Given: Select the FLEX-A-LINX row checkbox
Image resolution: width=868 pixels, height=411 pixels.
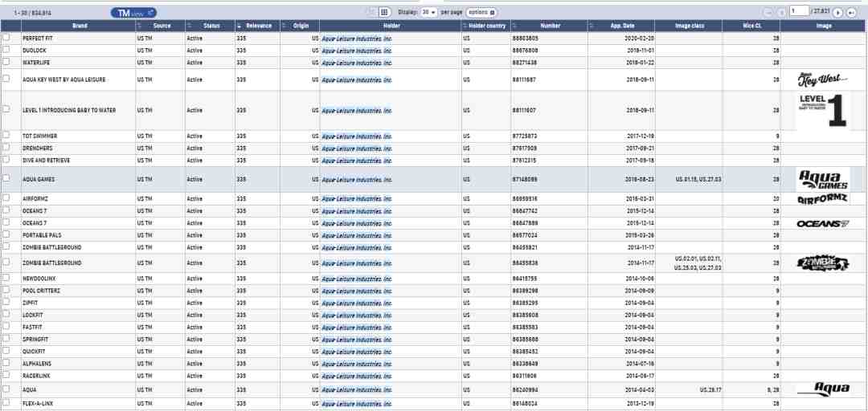Looking at the screenshot, I should [x=6, y=403].
